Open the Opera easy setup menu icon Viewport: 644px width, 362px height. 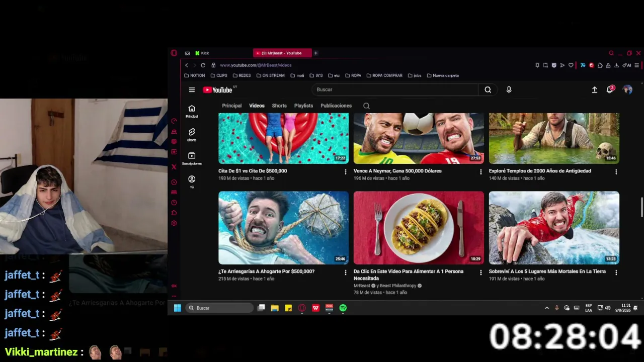tap(637, 65)
